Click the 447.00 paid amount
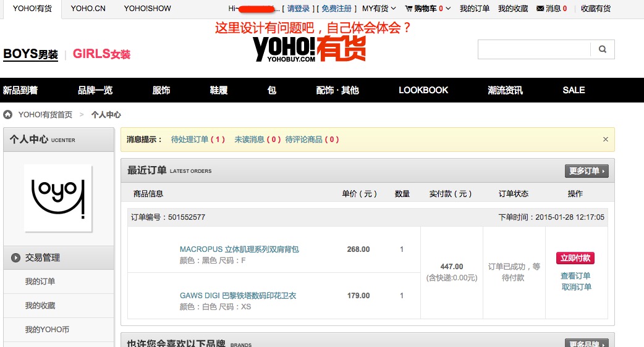Screen dimensions: 644x347 (x=451, y=267)
